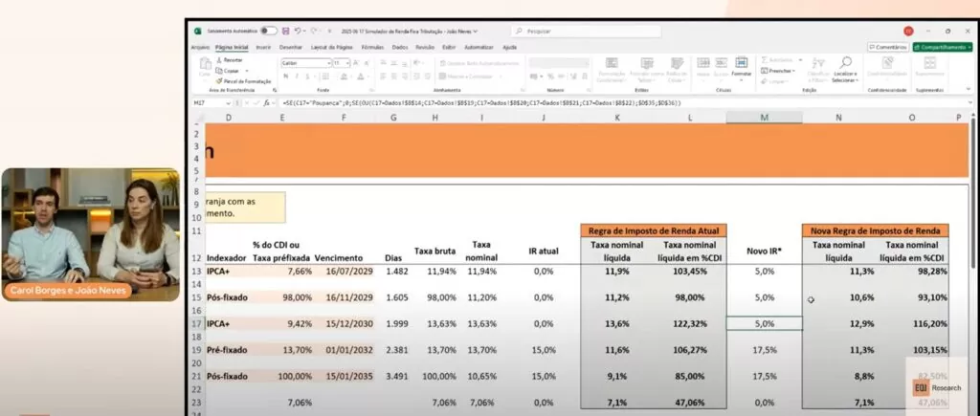
Task: Open the Preencher dropdown
Action: [x=778, y=71]
